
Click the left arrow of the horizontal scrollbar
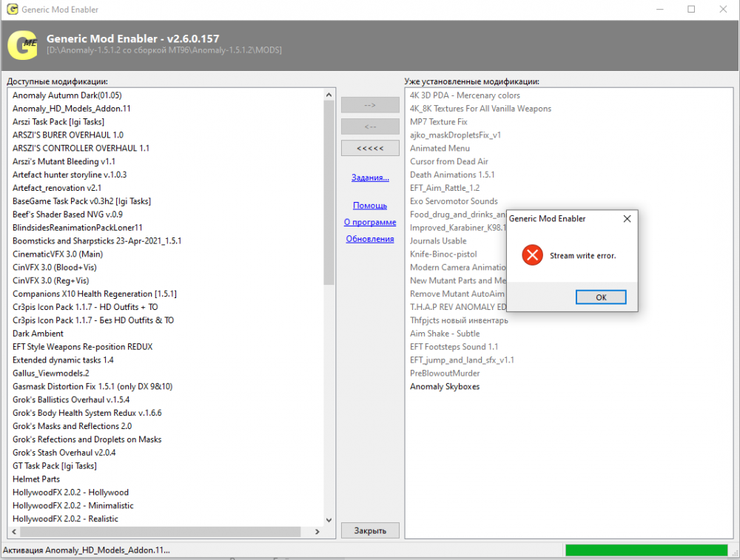[x=14, y=532]
